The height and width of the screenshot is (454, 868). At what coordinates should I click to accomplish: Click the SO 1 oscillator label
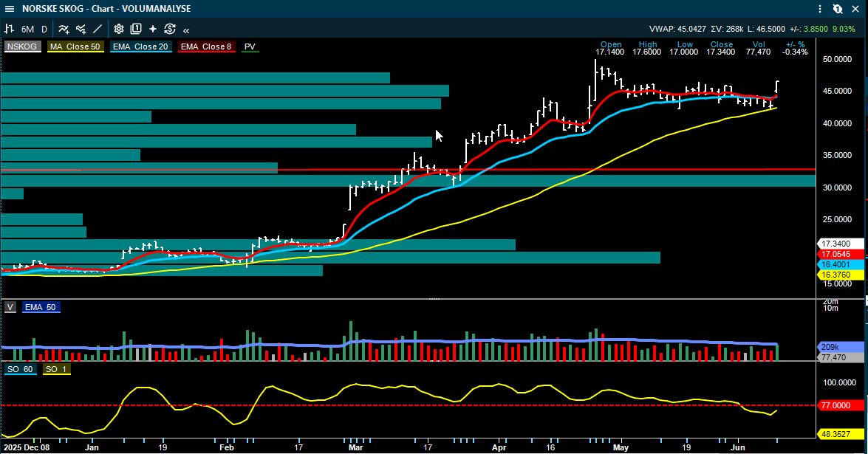(56, 369)
